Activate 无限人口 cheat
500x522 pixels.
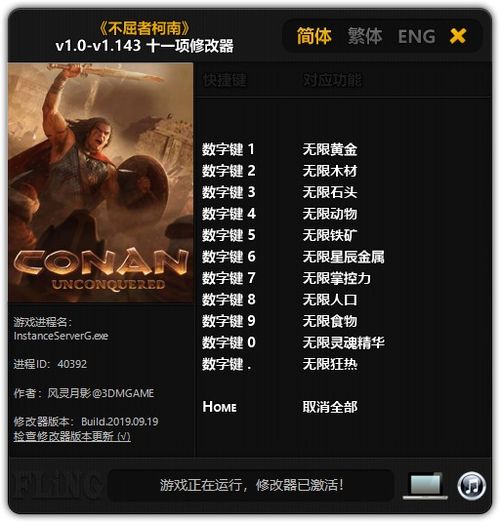[x=330, y=300]
